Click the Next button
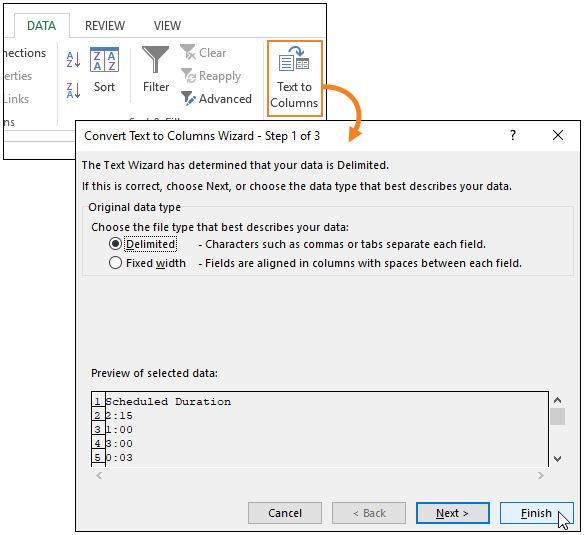 tap(453, 513)
